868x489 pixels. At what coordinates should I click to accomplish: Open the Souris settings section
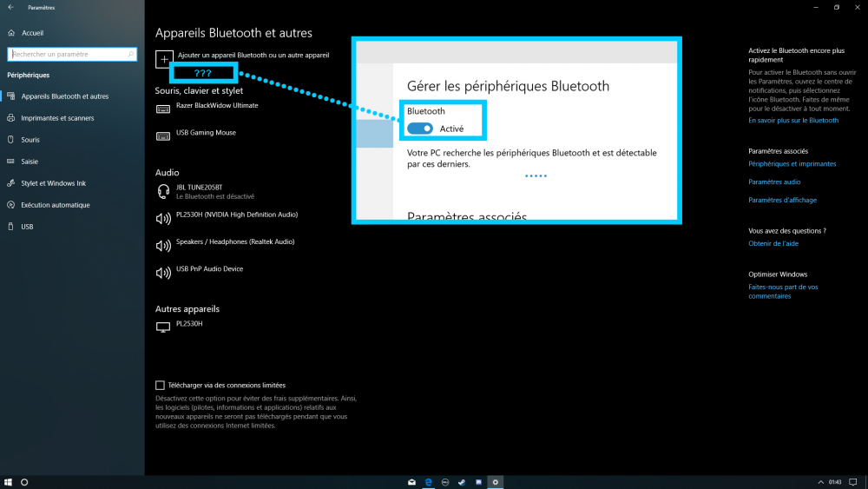[30, 140]
